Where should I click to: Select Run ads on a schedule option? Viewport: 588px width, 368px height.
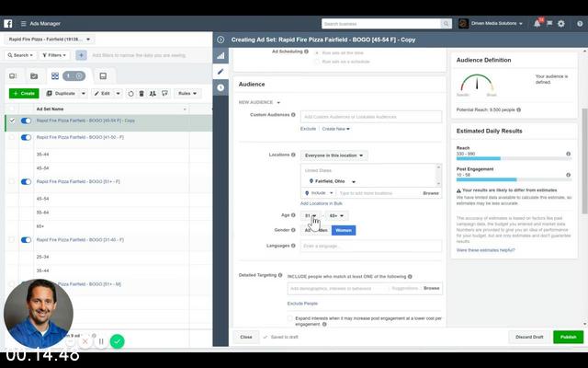[317, 62]
